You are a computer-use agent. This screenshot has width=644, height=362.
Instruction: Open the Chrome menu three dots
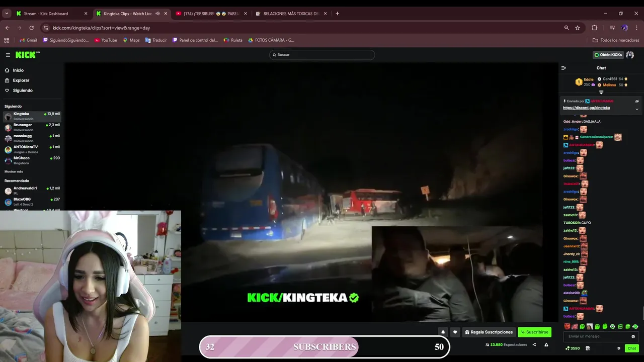636,28
